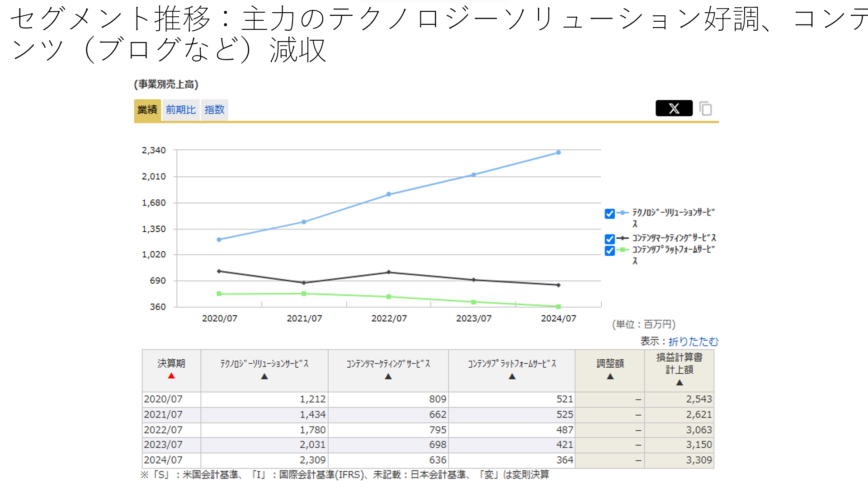Uncheck コンテンツプラットフォームサービス series checkbox
868x488 pixels.
(x=609, y=250)
